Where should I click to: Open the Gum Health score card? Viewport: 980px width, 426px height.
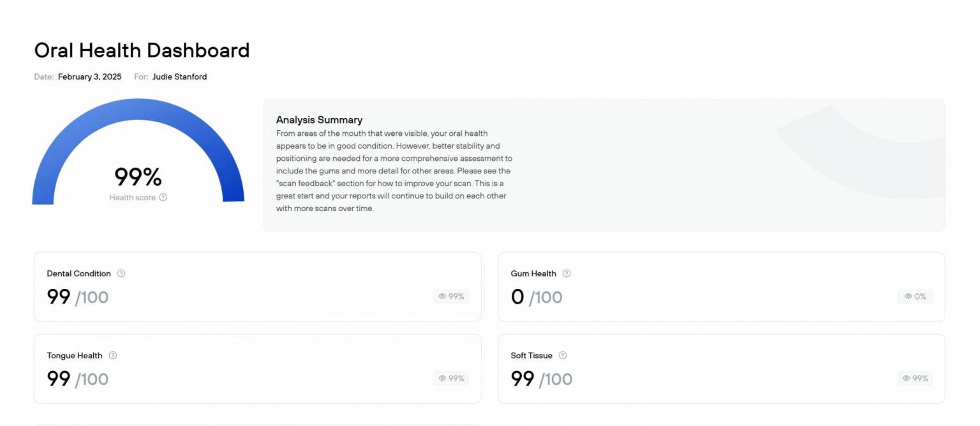click(x=721, y=287)
